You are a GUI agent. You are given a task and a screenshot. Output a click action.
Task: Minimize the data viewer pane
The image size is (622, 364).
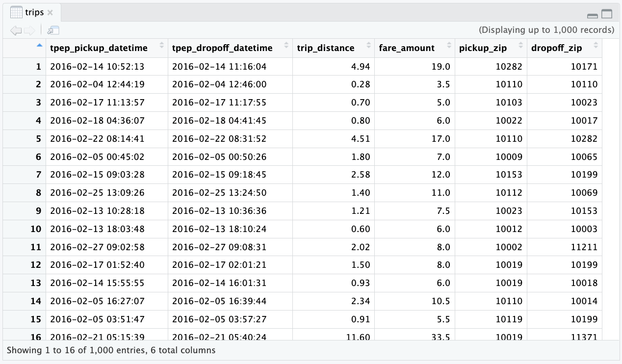[592, 15]
